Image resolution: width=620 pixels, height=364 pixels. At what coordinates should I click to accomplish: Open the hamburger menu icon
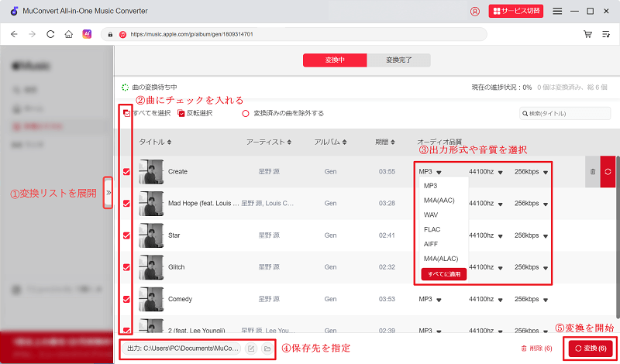click(557, 11)
